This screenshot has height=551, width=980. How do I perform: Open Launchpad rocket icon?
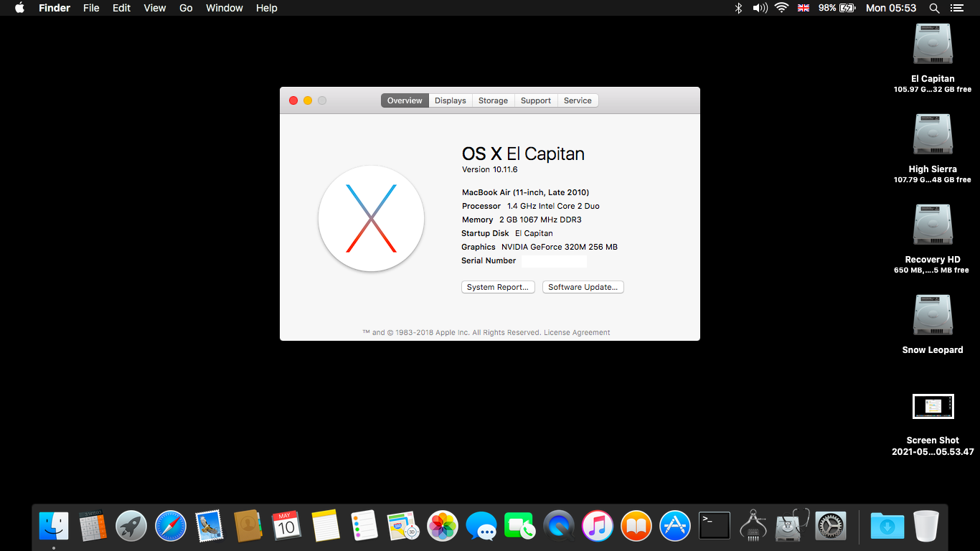pos(131,526)
